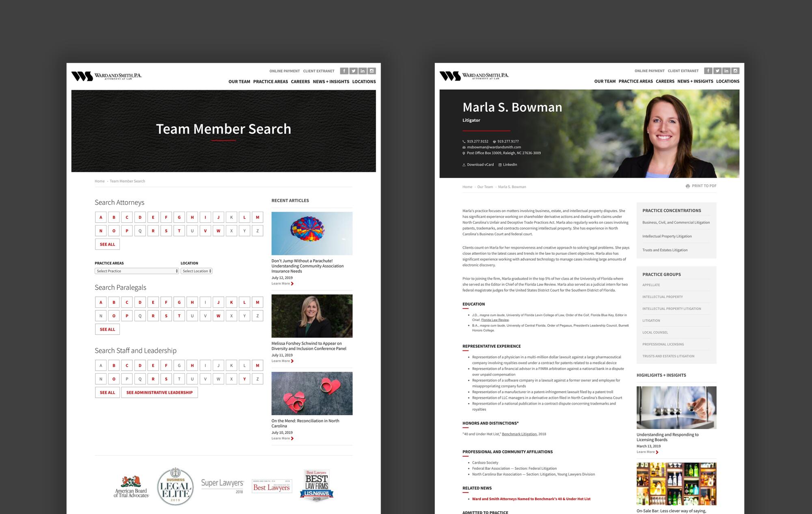Select letter A under Search Attorneys
The height and width of the screenshot is (514, 812).
(101, 217)
